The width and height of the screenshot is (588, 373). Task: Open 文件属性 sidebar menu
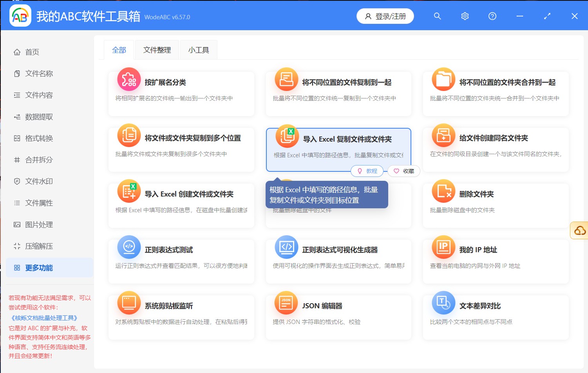50,203
